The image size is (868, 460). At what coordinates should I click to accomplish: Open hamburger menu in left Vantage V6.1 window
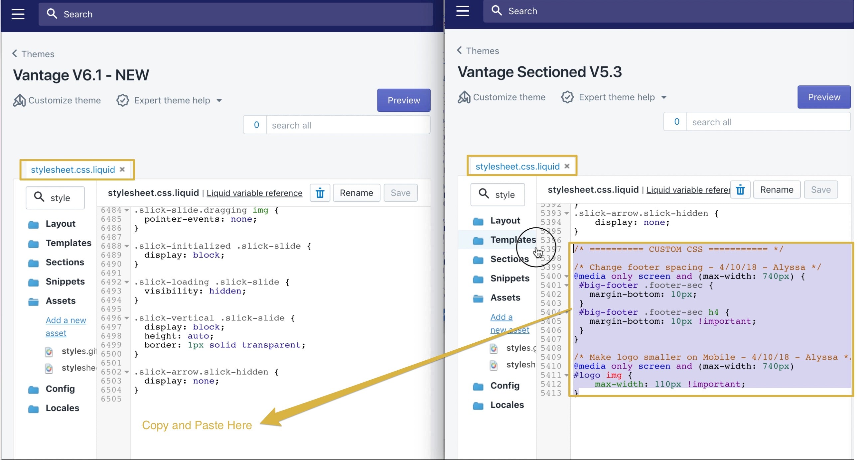(x=18, y=14)
